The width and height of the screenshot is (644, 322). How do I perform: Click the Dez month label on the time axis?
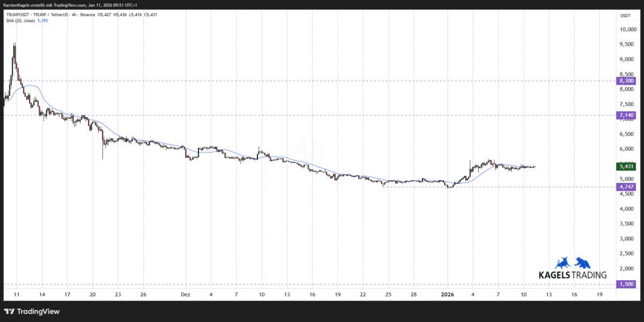186,295
